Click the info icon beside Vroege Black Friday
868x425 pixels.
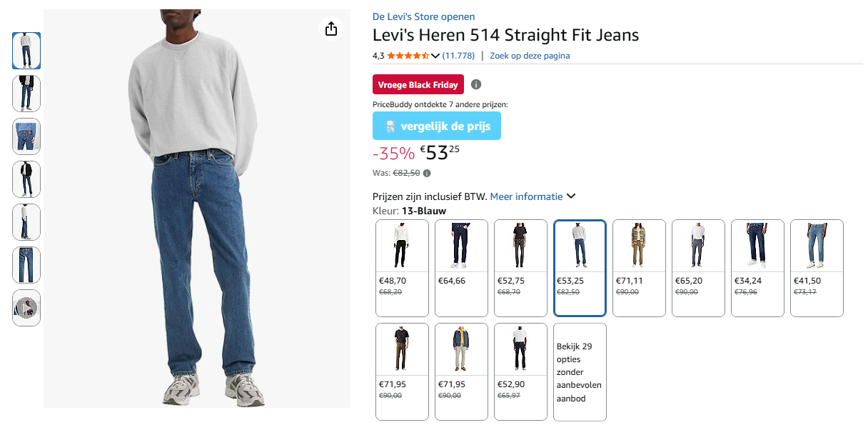point(476,84)
